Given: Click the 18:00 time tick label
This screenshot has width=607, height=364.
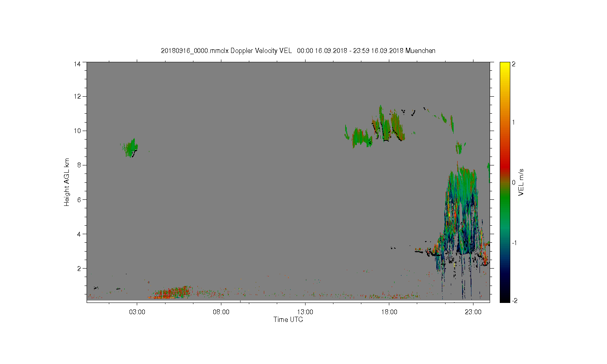Looking at the screenshot, I should (x=389, y=312).
